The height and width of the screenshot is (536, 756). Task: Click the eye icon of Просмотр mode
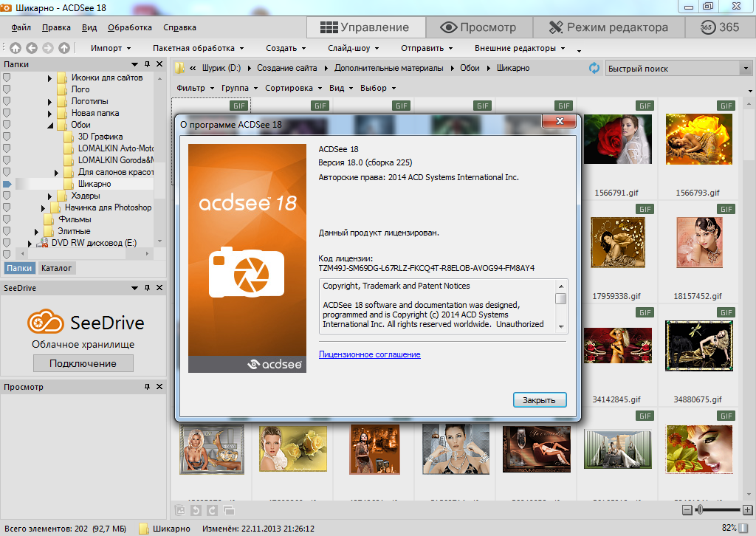click(448, 27)
